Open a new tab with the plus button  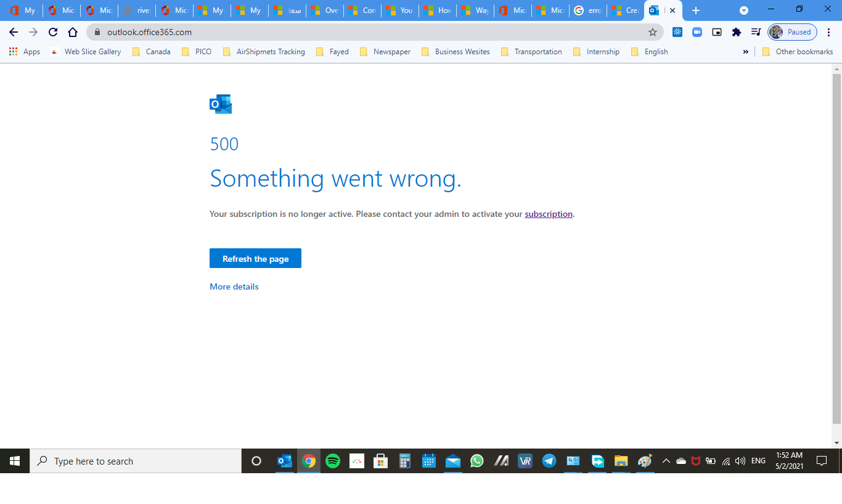[696, 10]
